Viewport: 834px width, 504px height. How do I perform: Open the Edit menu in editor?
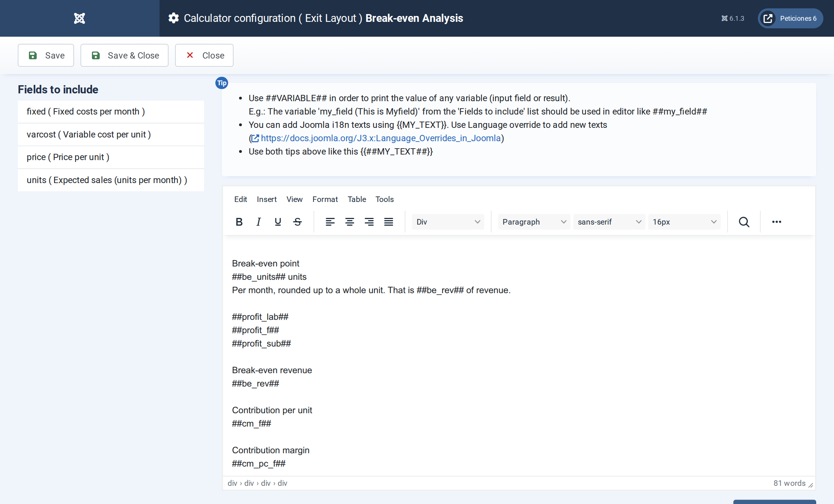(241, 199)
